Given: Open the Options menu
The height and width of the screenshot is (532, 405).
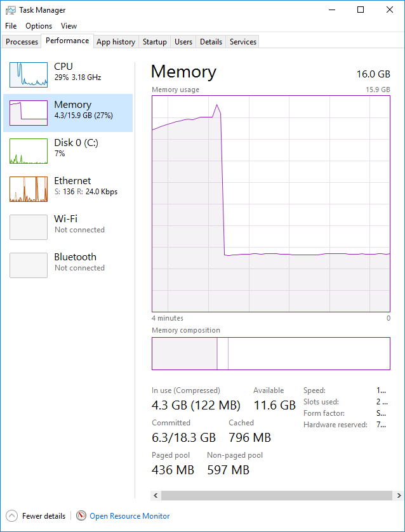Looking at the screenshot, I should click(39, 26).
